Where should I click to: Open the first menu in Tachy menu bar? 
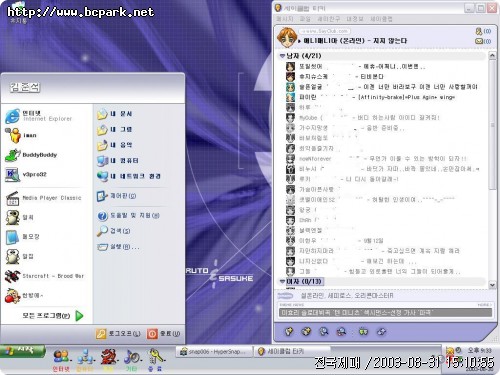click(284, 19)
